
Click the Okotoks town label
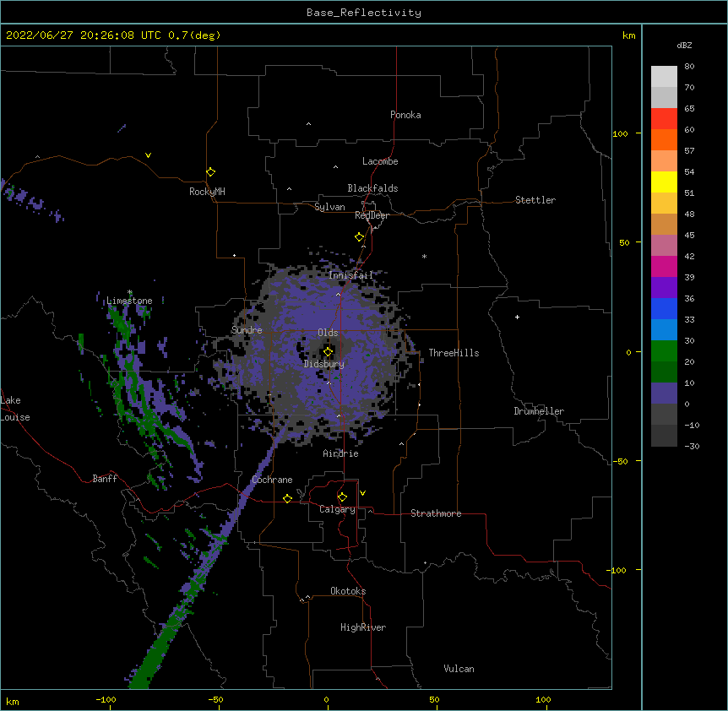click(x=348, y=591)
